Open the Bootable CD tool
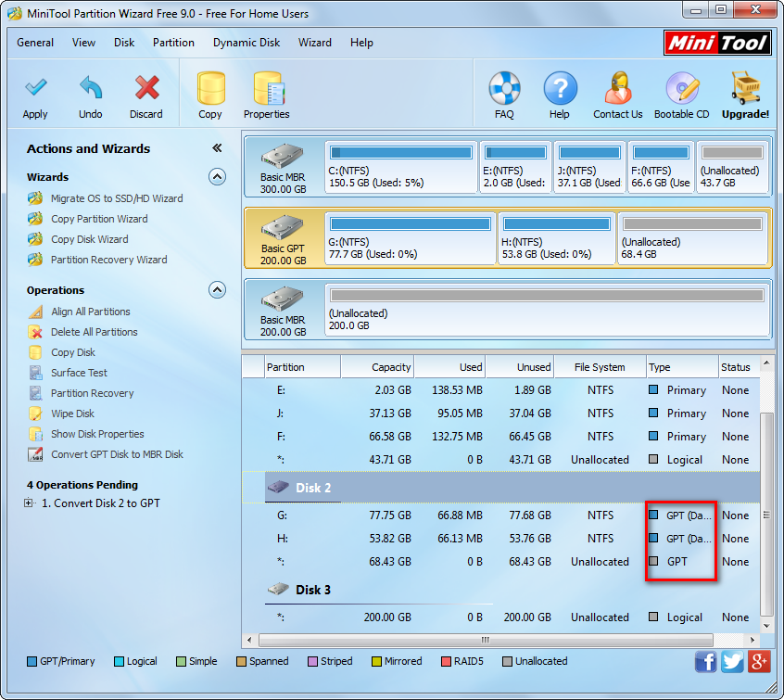784x700 pixels. point(681,90)
